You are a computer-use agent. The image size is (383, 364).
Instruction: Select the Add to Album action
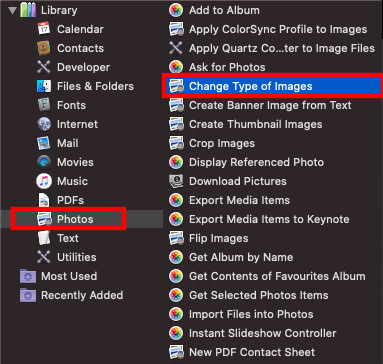(x=224, y=10)
